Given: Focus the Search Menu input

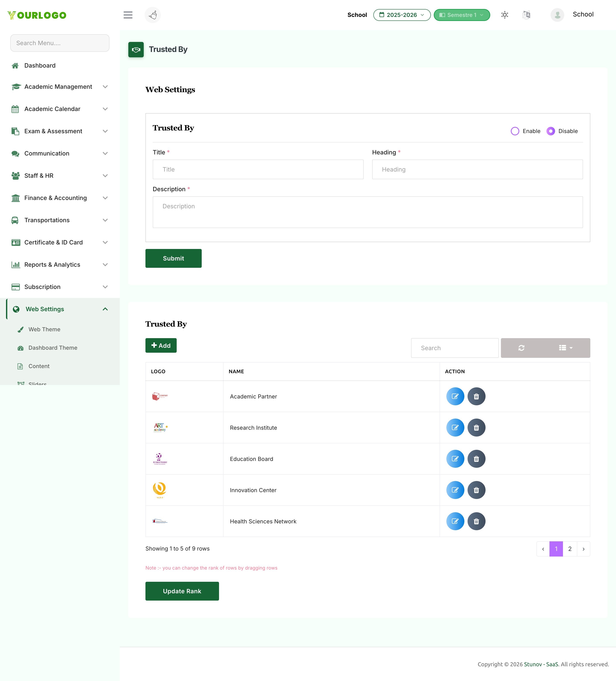Looking at the screenshot, I should (x=60, y=43).
